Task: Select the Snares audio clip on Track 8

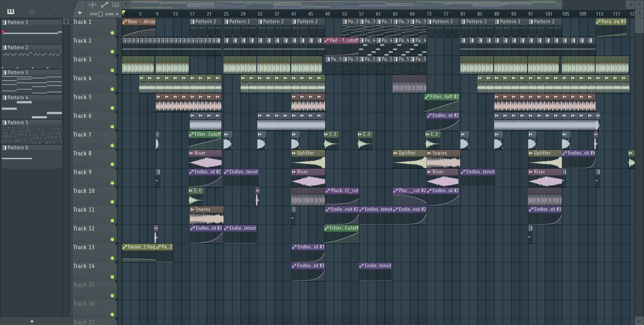Action: [443, 159]
